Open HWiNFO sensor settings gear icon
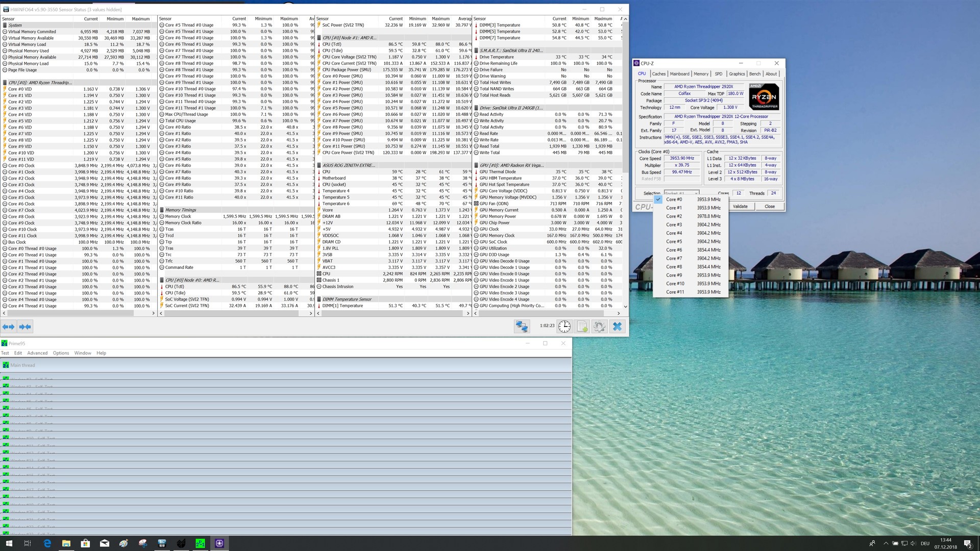This screenshot has width=980, height=551. [599, 327]
